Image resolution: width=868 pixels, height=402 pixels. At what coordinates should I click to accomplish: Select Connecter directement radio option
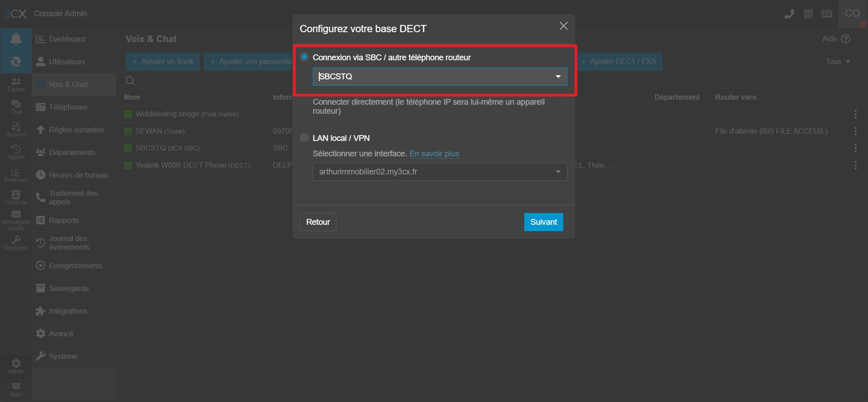304,102
